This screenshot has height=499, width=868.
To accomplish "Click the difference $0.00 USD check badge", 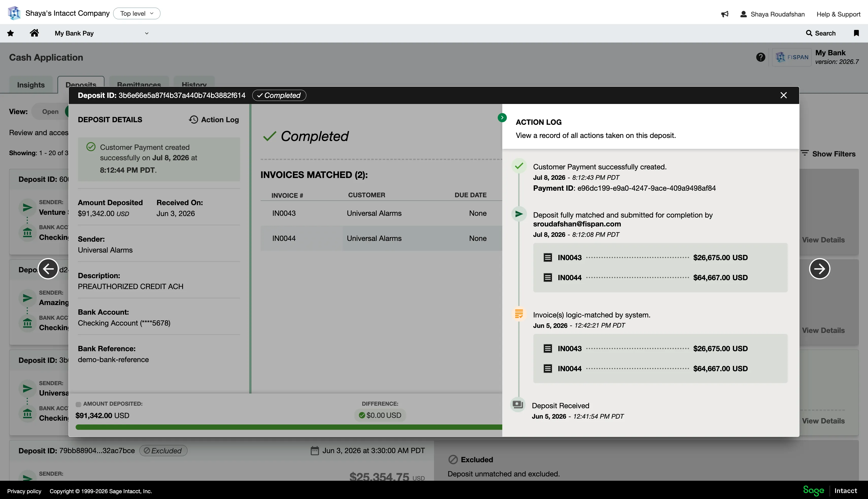I will [x=380, y=415].
